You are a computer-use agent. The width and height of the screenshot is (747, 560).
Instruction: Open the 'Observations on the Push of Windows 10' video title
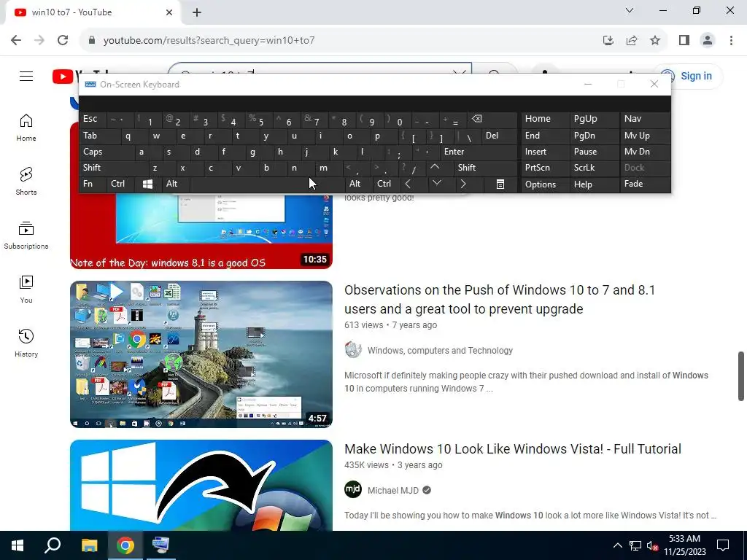pos(500,300)
